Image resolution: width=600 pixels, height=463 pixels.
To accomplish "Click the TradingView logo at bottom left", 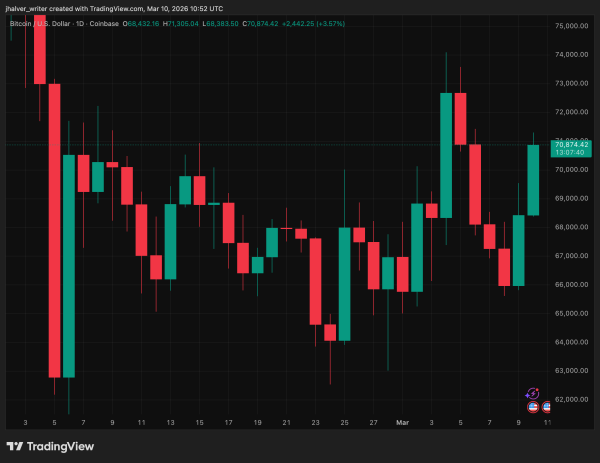I will tap(49, 446).
